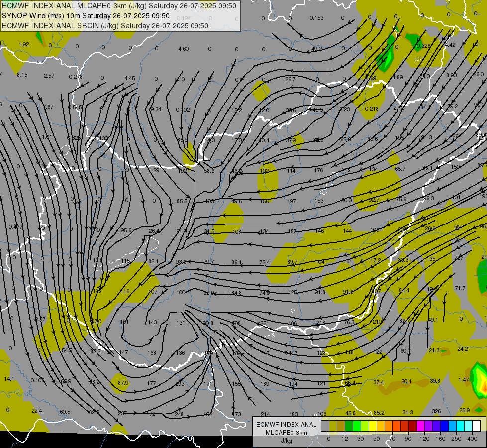
Task: Click the map value 22.4
Action: 37,411
